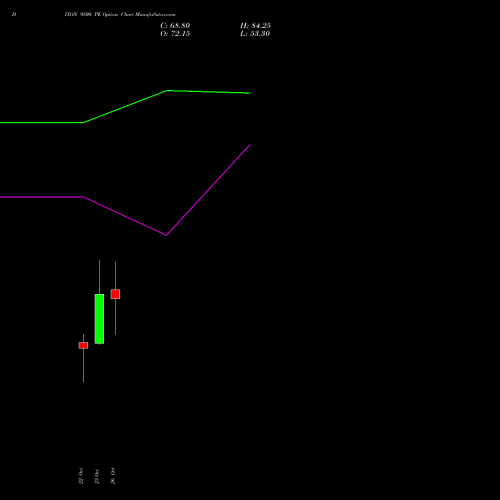The height and width of the screenshot is (500, 500).
Task: Click the PE Options Chart title text
Action: (120, 14)
